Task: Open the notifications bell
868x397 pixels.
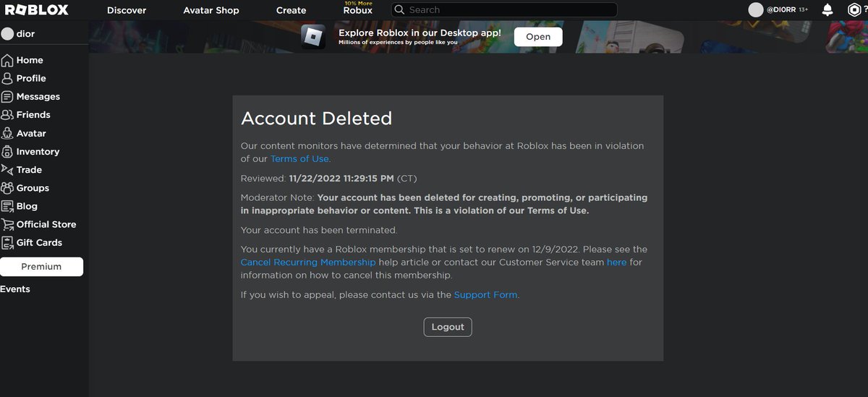Action: pyautogui.click(x=827, y=10)
